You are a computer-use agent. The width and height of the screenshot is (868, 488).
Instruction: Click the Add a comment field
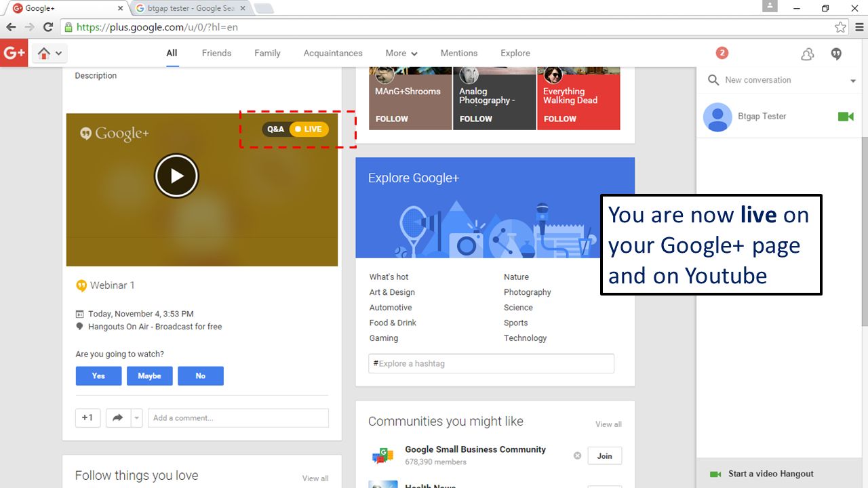point(238,418)
